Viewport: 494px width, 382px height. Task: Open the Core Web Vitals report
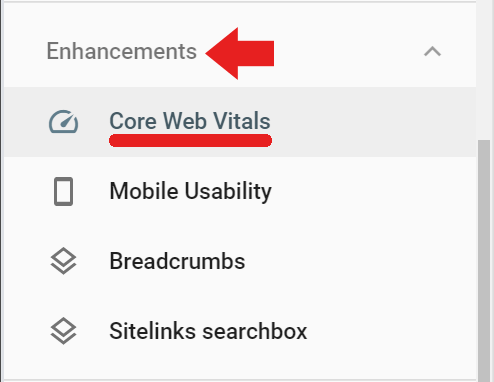pyautogui.click(x=190, y=121)
